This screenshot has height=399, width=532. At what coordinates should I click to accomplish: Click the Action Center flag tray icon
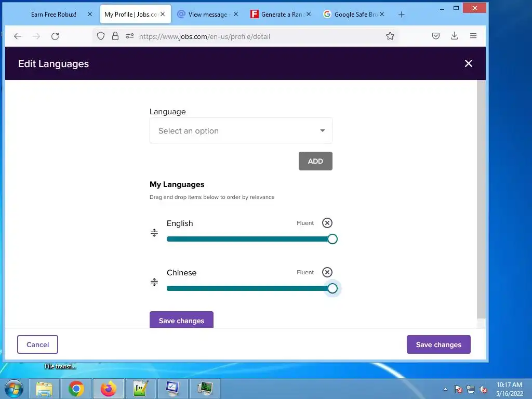click(458, 389)
